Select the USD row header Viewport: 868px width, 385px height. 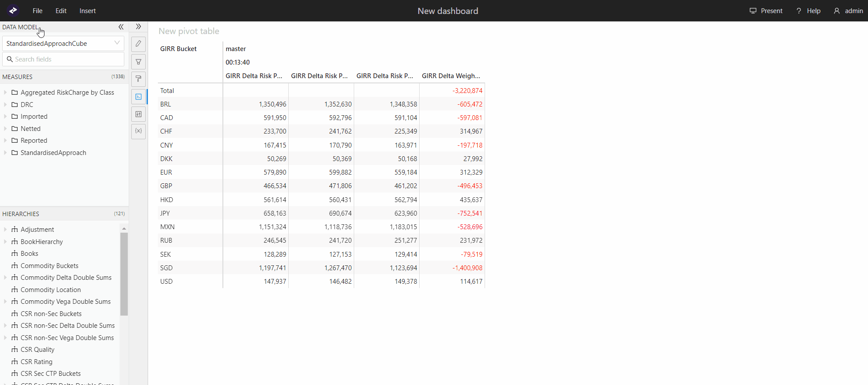190,282
